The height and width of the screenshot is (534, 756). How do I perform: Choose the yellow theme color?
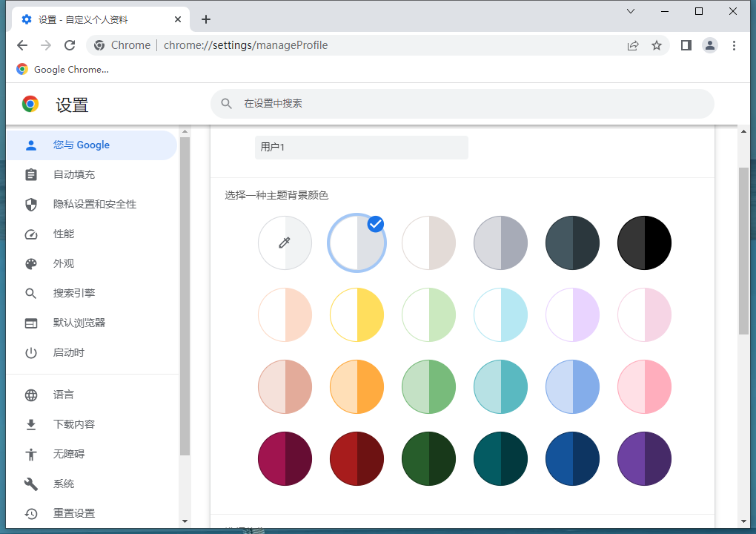coord(357,314)
